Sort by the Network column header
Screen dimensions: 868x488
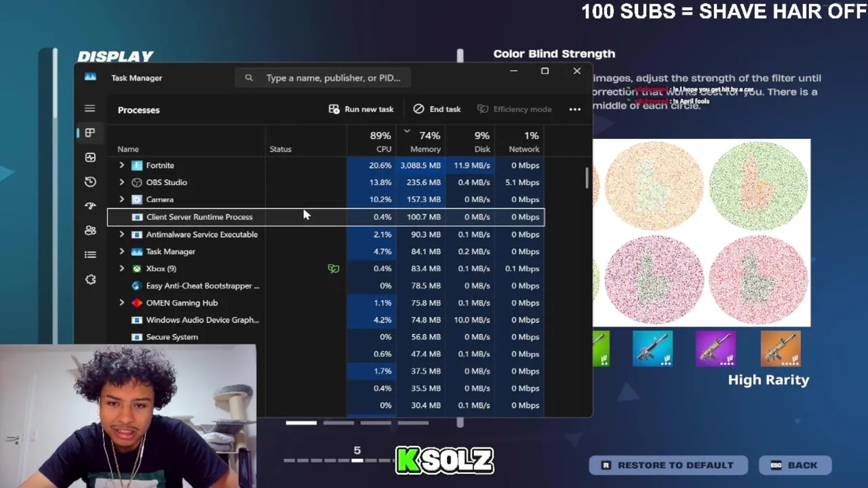tap(519, 142)
